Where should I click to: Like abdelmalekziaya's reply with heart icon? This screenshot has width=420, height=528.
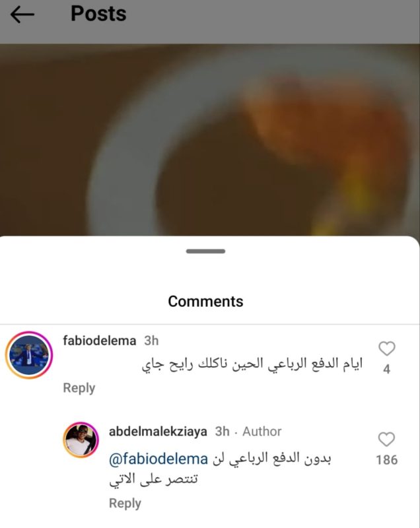click(387, 440)
